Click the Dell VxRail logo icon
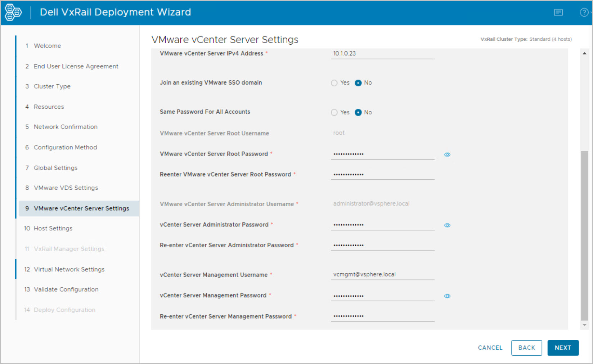 click(x=13, y=12)
